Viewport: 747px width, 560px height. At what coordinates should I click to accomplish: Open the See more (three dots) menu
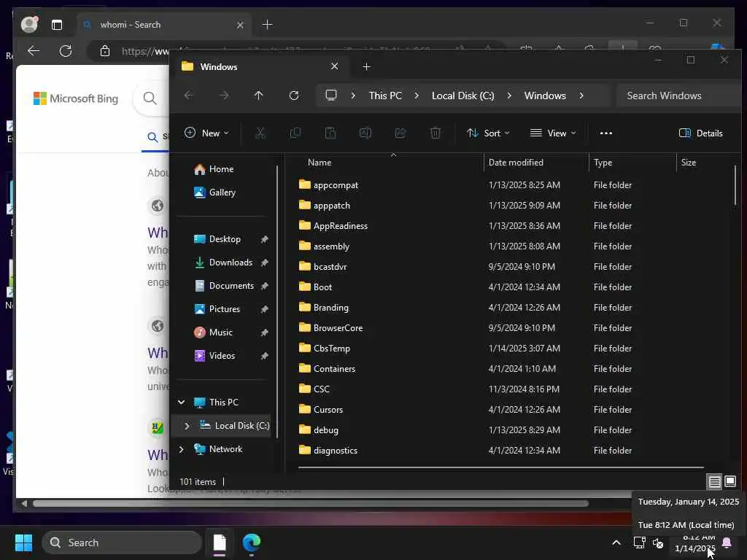pos(606,133)
